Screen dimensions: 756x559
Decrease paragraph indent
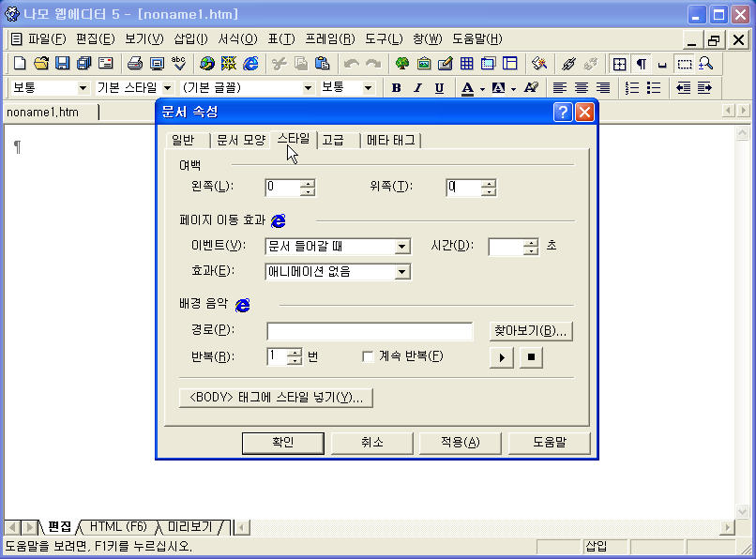pyautogui.click(x=683, y=88)
